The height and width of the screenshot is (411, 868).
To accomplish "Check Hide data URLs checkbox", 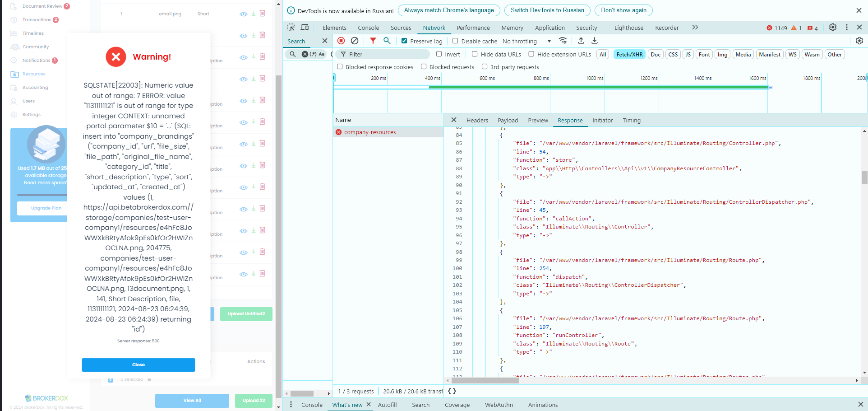I will pos(475,54).
